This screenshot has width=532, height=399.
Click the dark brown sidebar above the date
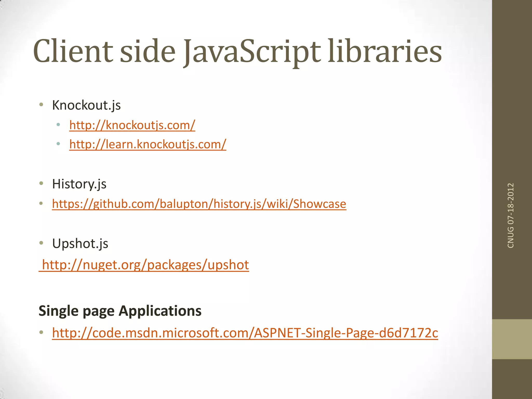[512, 91]
